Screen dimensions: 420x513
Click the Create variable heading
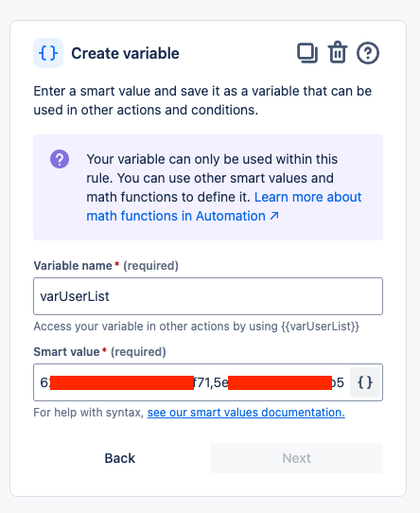point(125,53)
